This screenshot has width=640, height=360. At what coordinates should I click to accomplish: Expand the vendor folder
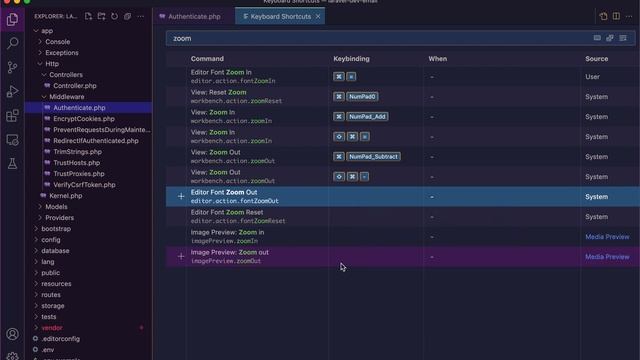coord(52,328)
